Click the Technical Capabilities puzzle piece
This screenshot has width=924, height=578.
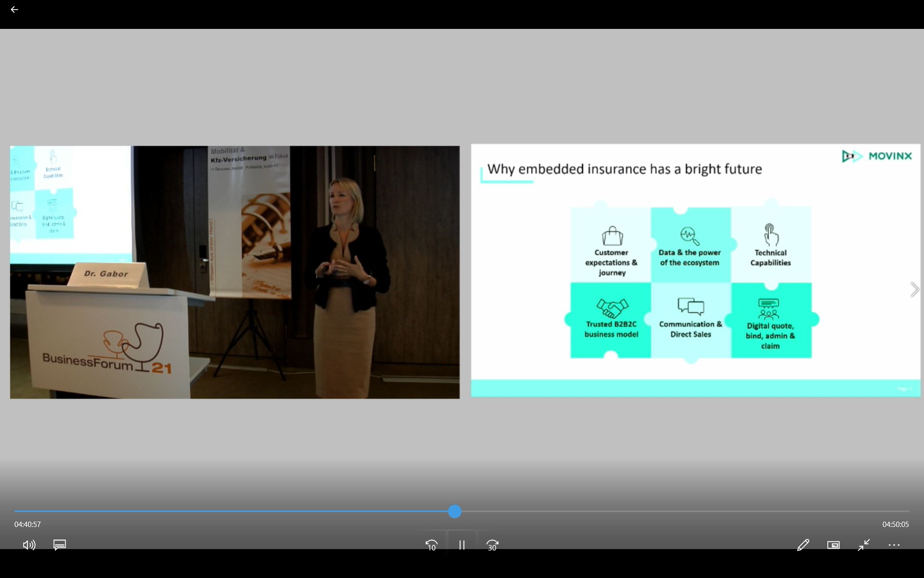(x=770, y=245)
